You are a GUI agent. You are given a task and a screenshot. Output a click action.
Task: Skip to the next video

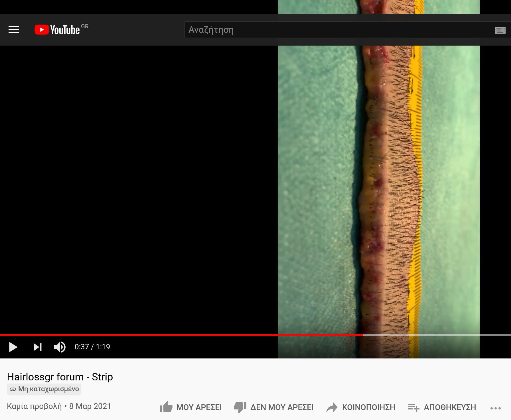pos(38,347)
